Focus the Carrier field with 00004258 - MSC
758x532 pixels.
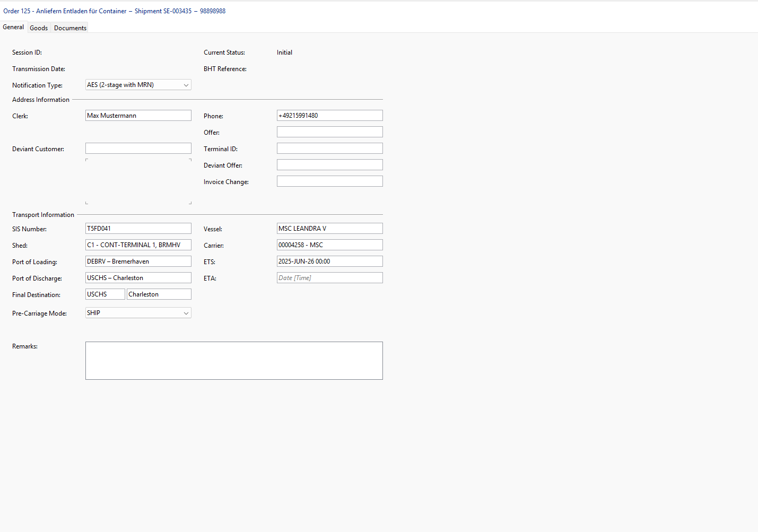[330, 245]
